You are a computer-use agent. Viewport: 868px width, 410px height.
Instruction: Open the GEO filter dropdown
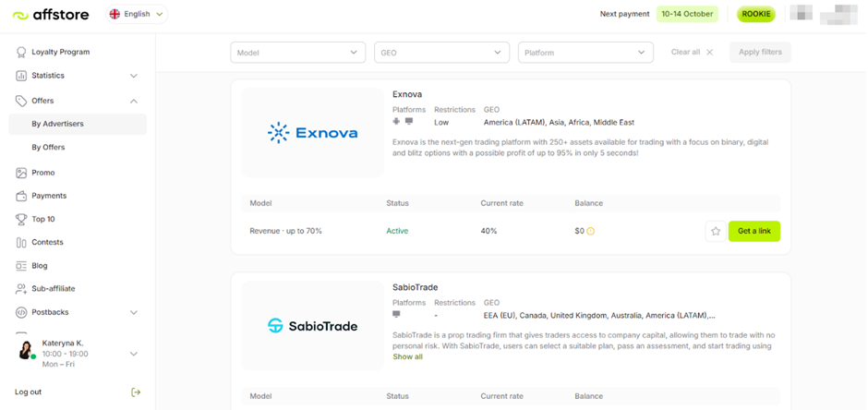tap(441, 53)
